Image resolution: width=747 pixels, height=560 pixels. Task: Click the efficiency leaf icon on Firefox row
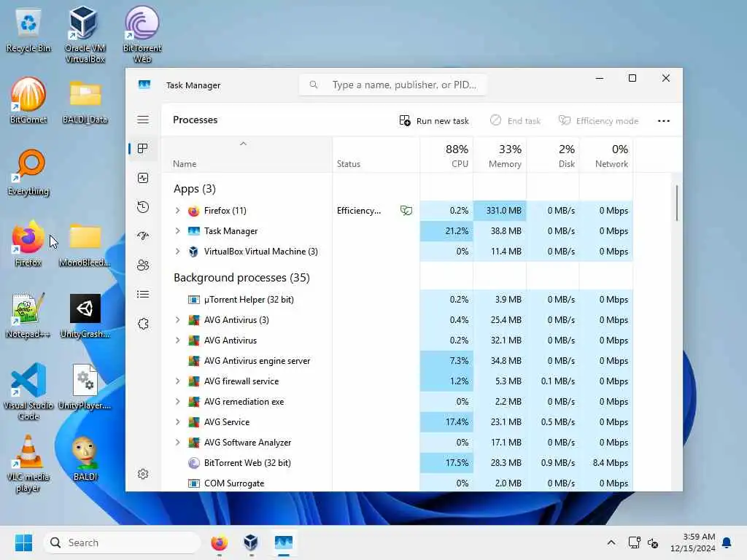click(406, 210)
